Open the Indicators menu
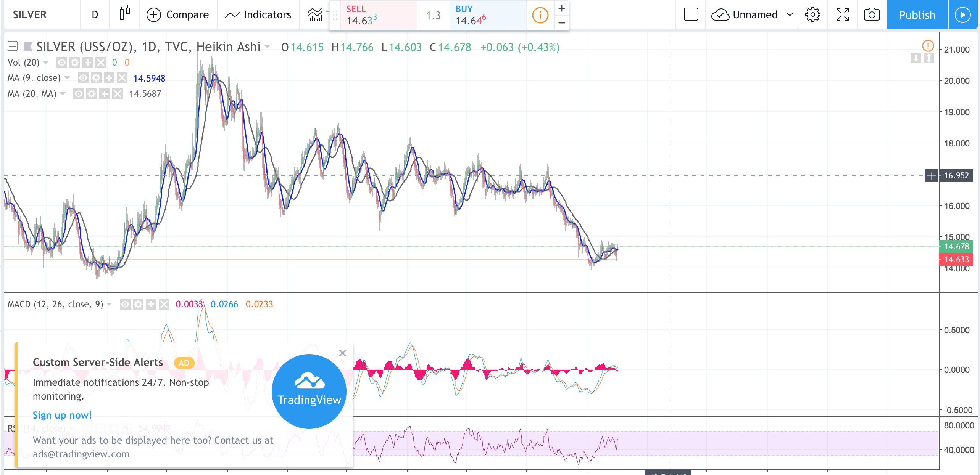 point(258,15)
